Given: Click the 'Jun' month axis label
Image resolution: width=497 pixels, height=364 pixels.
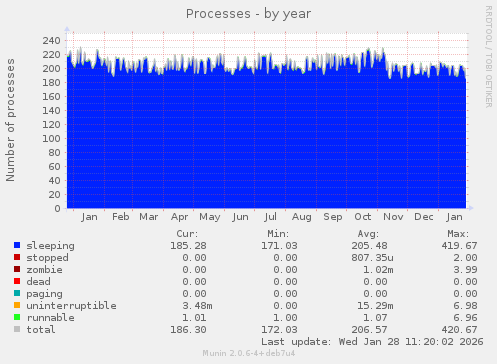Looking at the screenshot, I should coord(240,217).
